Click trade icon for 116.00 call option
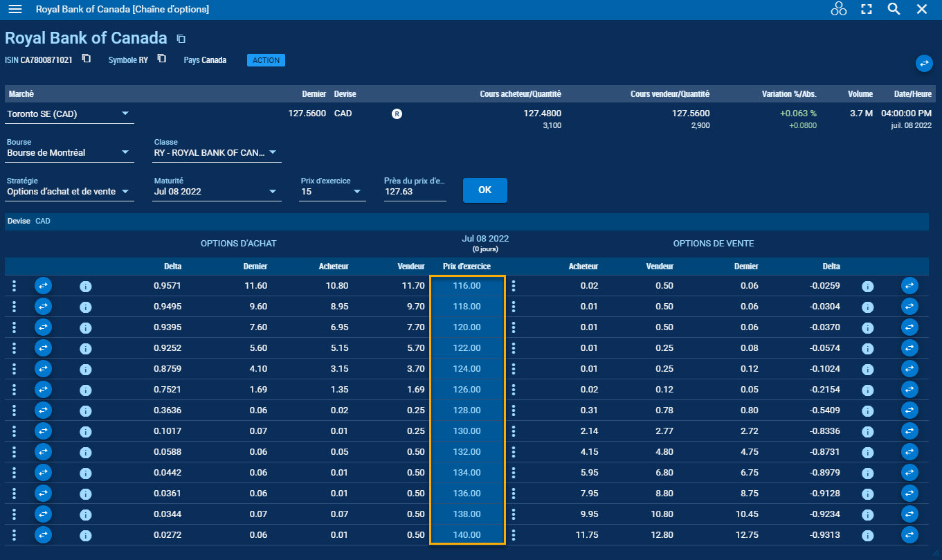This screenshot has height=560, width=942. [43, 286]
